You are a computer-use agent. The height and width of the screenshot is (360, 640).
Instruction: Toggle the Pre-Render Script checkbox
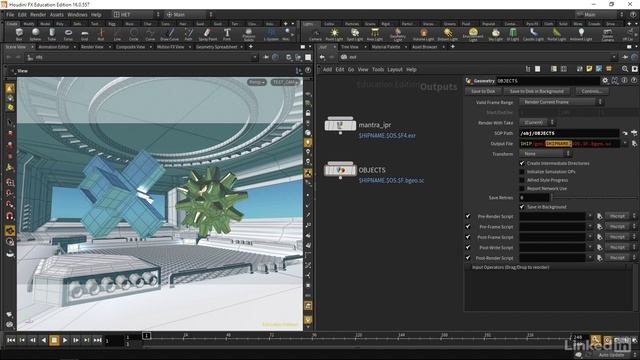(x=468, y=216)
